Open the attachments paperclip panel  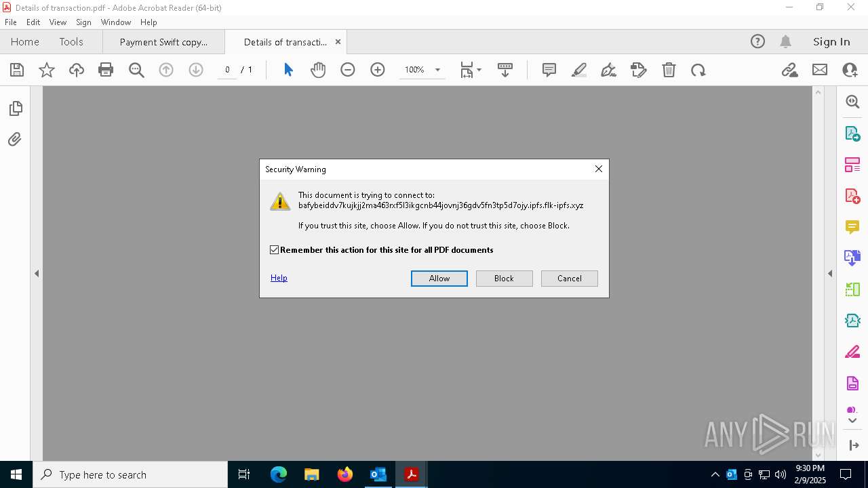coord(15,139)
